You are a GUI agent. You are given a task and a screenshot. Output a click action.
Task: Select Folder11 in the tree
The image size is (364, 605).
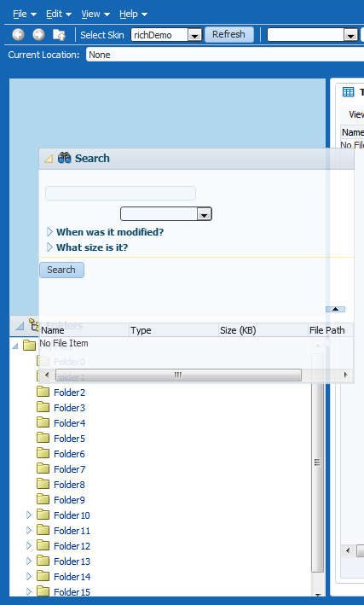(72, 531)
